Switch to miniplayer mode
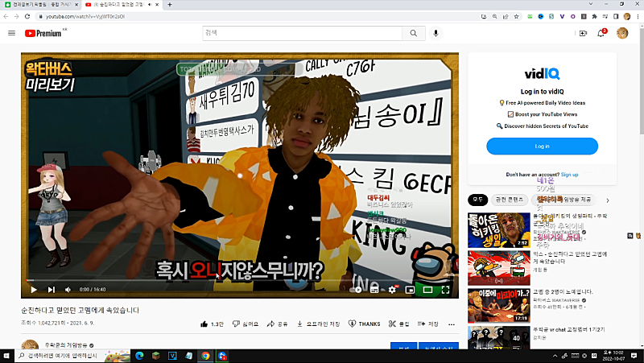Screen dimensions: 644x363 [410, 290]
